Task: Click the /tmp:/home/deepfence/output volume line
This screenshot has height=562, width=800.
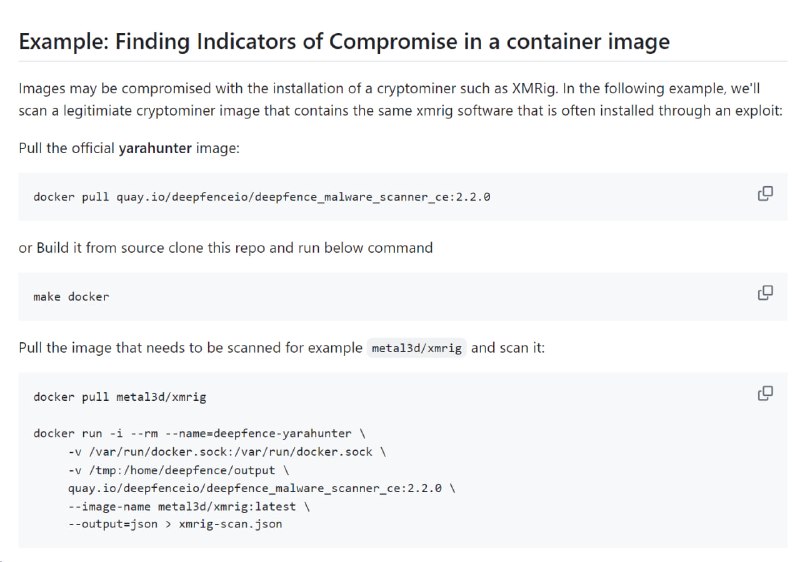Action: point(179,470)
